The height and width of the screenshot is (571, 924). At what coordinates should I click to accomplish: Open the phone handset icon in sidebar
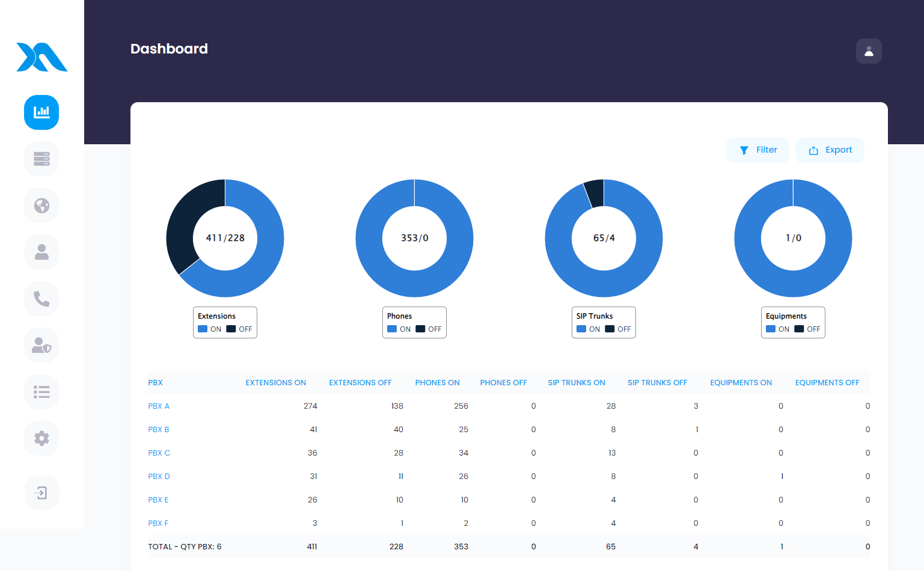(x=41, y=299)
